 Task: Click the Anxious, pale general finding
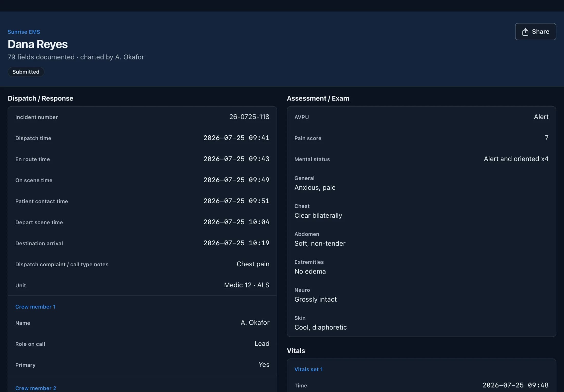(315, 187)
